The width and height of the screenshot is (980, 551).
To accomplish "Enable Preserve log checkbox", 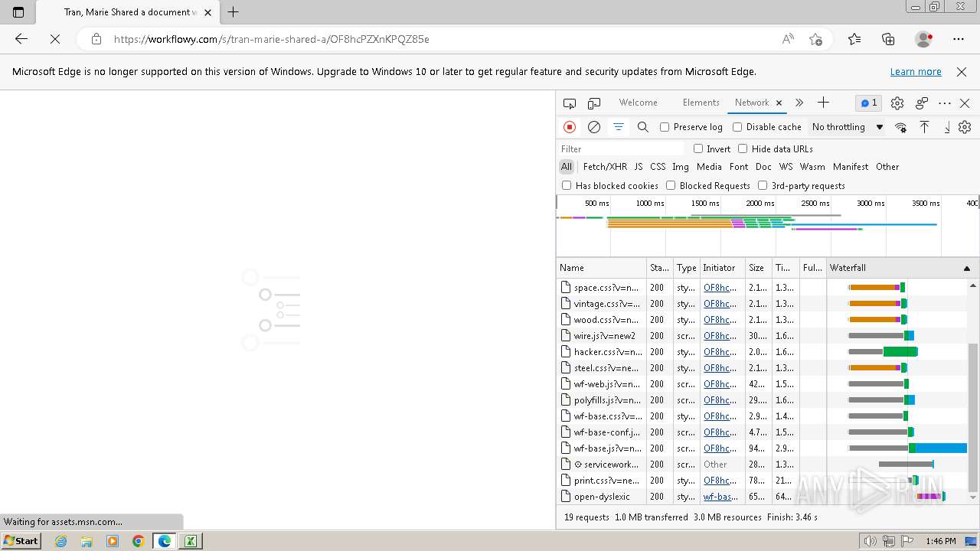I will tap(665, 127).
